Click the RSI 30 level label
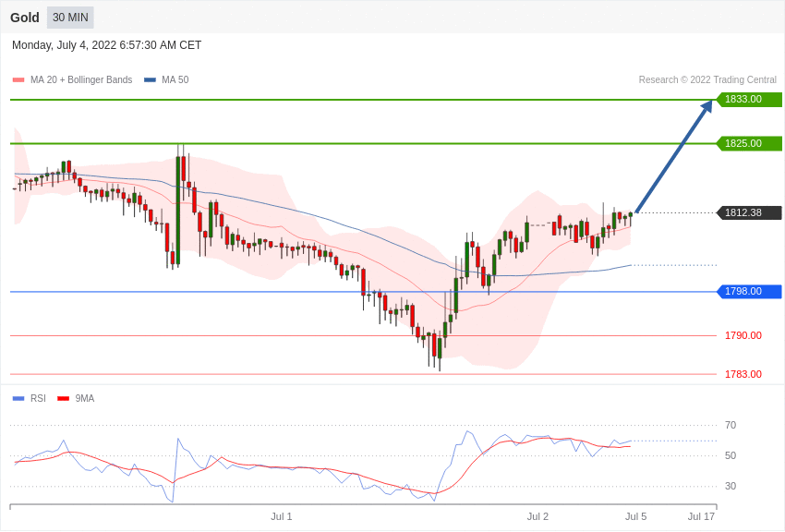Viewport: 785px width, 532px height. [731, 486]
